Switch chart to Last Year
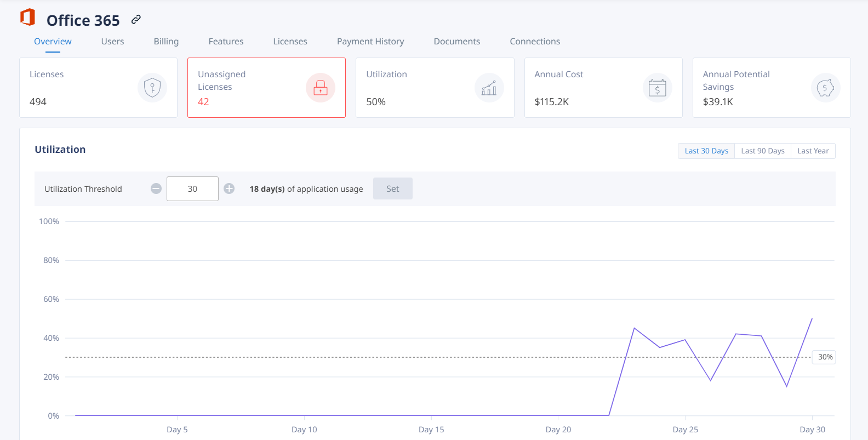Image resolution: width=868 pixels, height=440 pixels. pos(813,151)
